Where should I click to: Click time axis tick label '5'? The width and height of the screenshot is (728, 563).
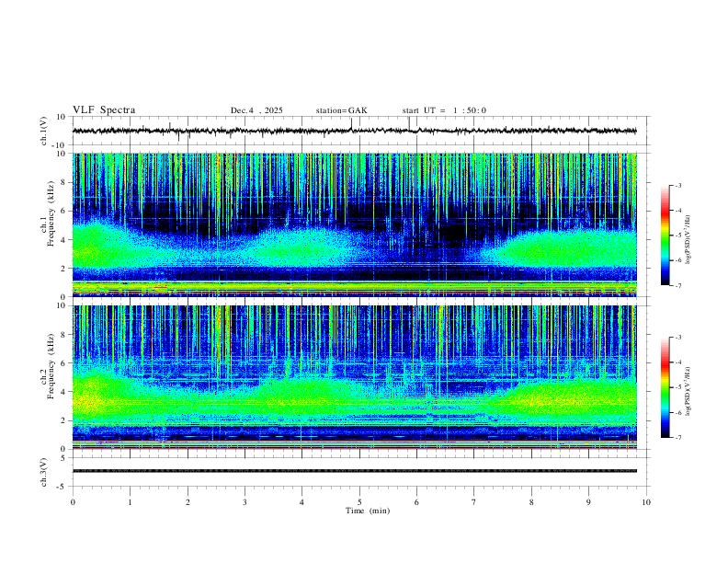[359, 502]
